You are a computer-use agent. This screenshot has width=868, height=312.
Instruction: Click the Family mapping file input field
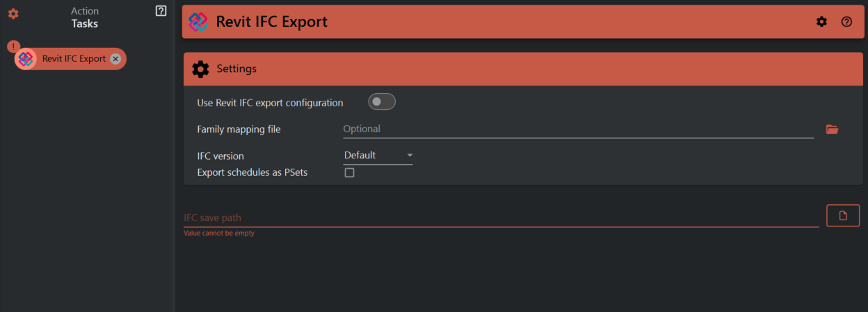click(x=577, y=129)
